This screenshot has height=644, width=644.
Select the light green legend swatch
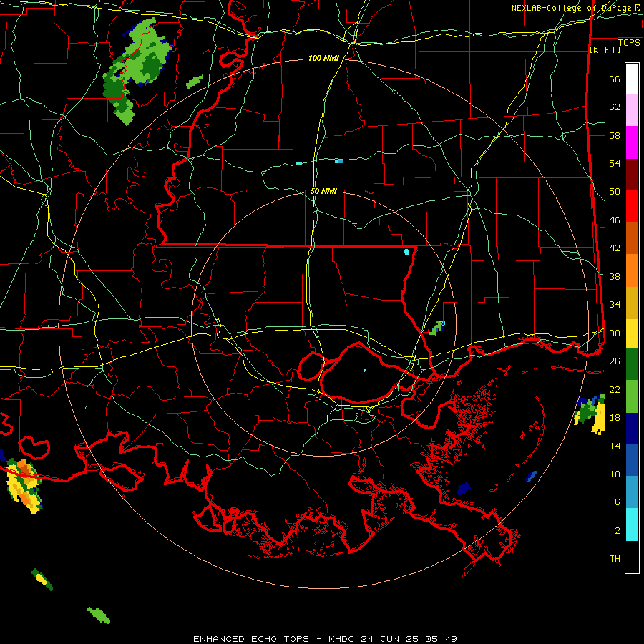click(632, 396)
